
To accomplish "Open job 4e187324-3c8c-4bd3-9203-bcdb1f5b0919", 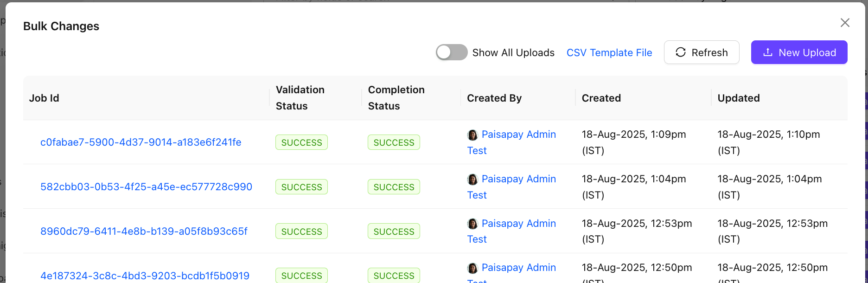I will click(145, 276).
